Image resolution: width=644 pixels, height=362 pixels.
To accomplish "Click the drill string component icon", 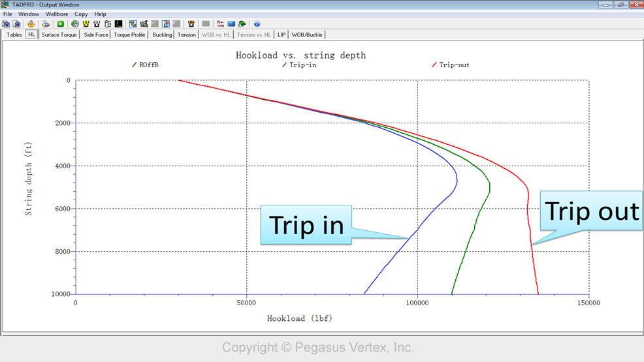I will [108, 23].
